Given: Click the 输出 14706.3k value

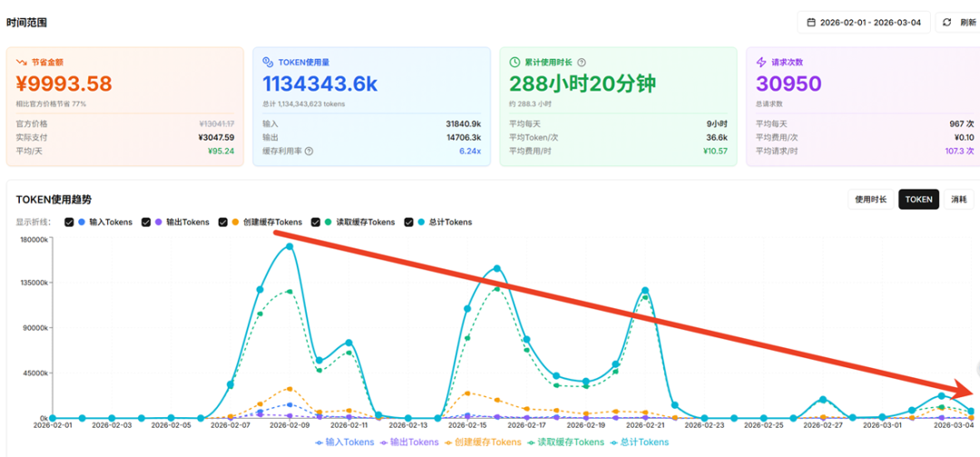Looking at the screenshot, I should [x=464, y=137].
